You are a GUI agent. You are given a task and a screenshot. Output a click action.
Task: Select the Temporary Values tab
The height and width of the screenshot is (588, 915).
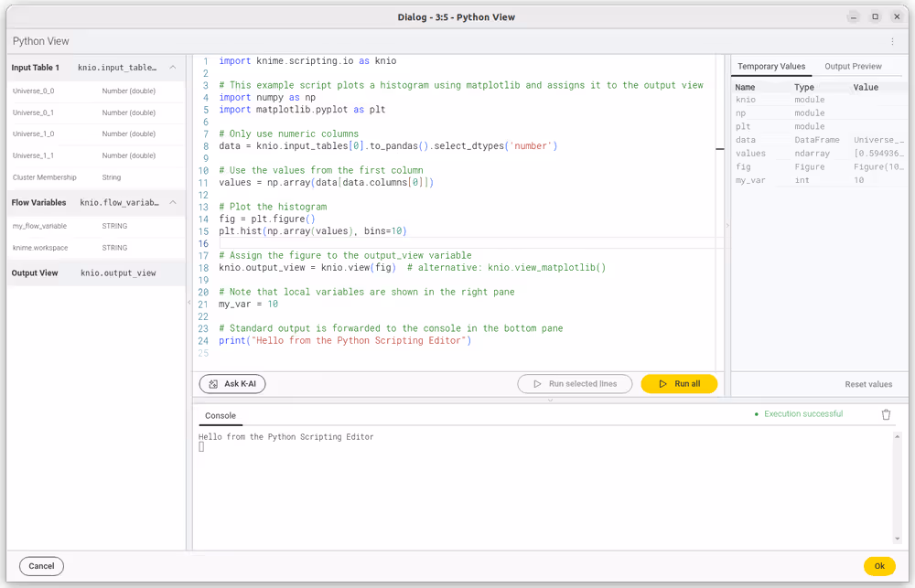pos(771,67)
